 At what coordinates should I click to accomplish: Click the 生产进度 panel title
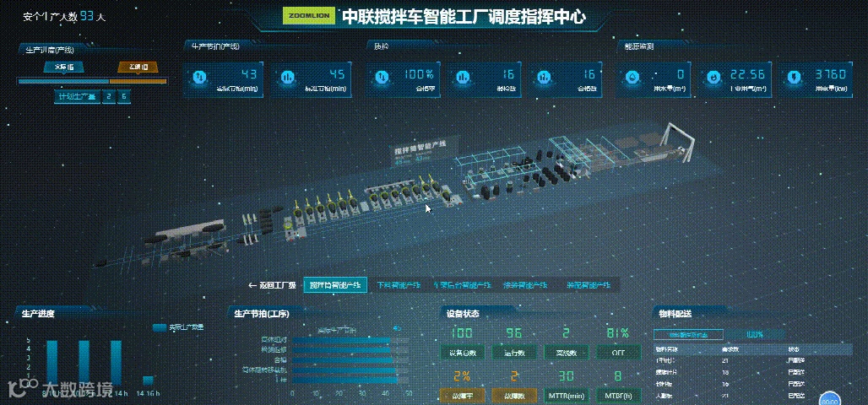pos(38,314)
